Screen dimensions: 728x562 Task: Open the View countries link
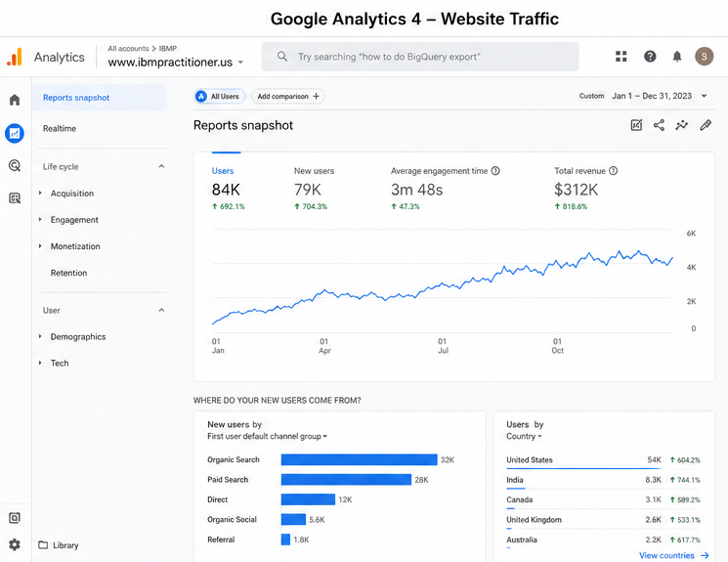coord(673,555)
